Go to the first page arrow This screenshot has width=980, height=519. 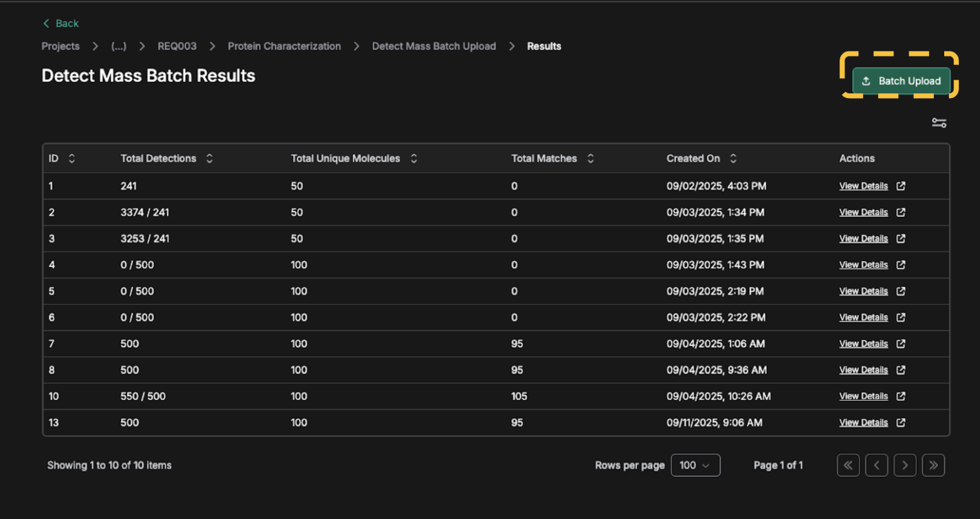pos(848,465)
